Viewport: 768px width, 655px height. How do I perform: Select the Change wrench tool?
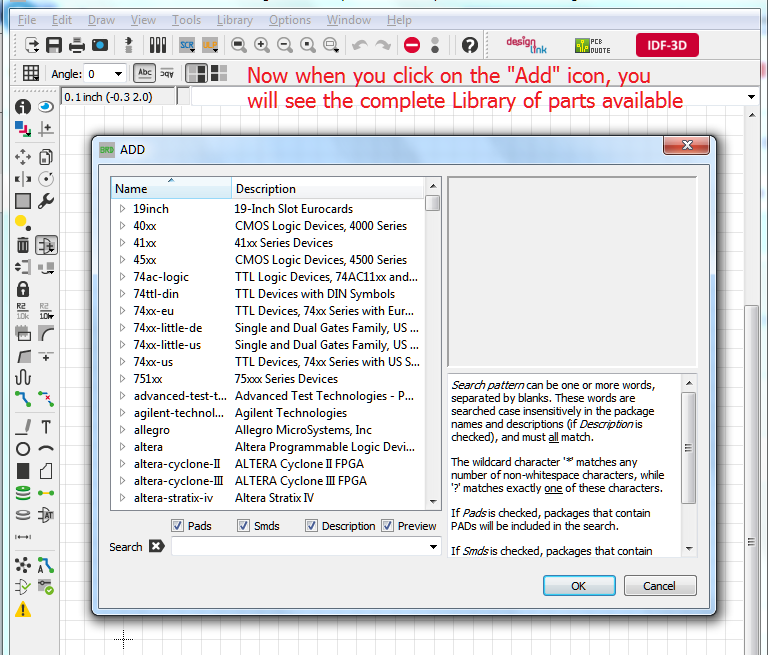pyautogui.click(x=46, y=201)
